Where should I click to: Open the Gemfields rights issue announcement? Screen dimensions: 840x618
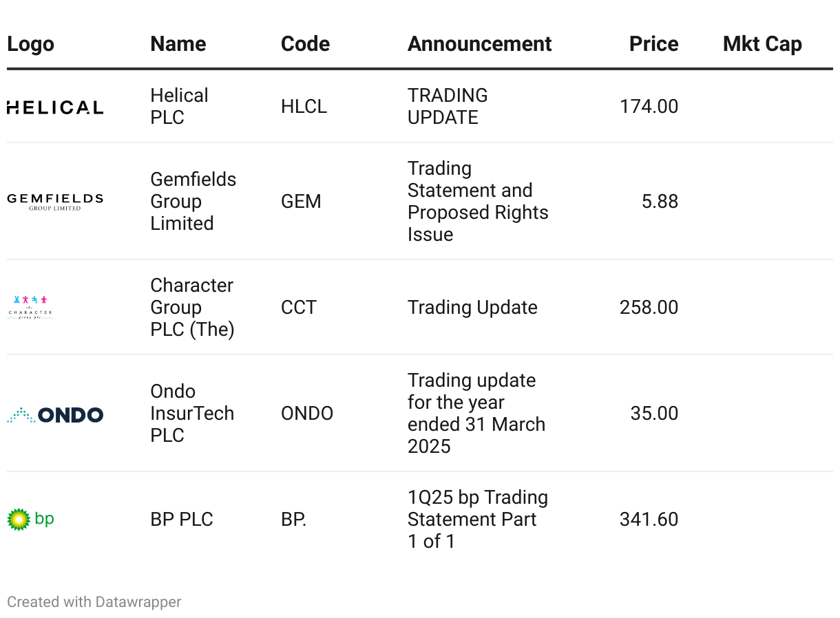[x=478, y=201]
